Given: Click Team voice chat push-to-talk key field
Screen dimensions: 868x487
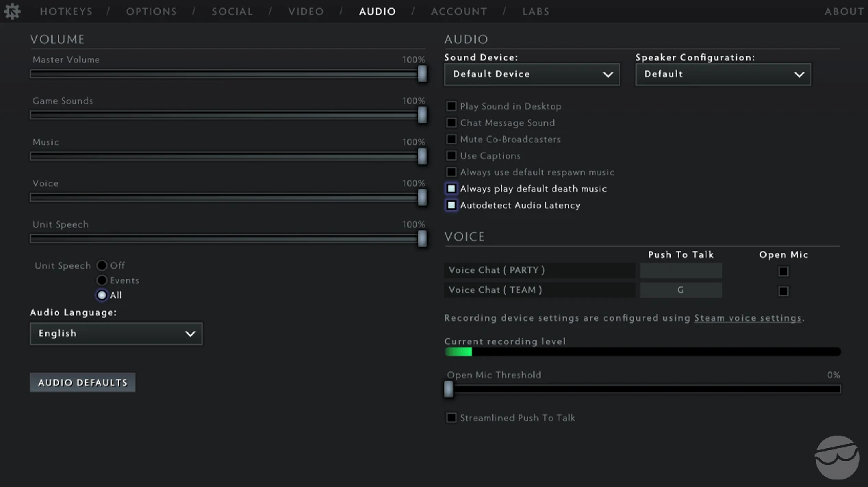Looking at the screenshot, I should tap(680, 290).
